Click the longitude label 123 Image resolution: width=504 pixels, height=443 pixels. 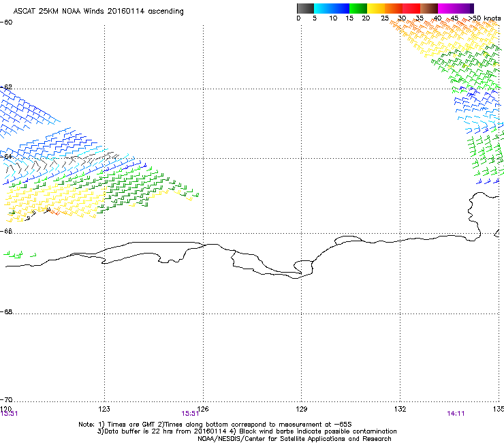[104, 409]
